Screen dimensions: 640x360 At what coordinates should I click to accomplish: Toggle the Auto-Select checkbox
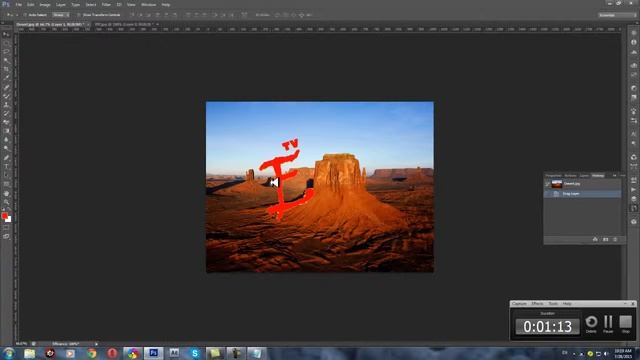tap(25, 15)
